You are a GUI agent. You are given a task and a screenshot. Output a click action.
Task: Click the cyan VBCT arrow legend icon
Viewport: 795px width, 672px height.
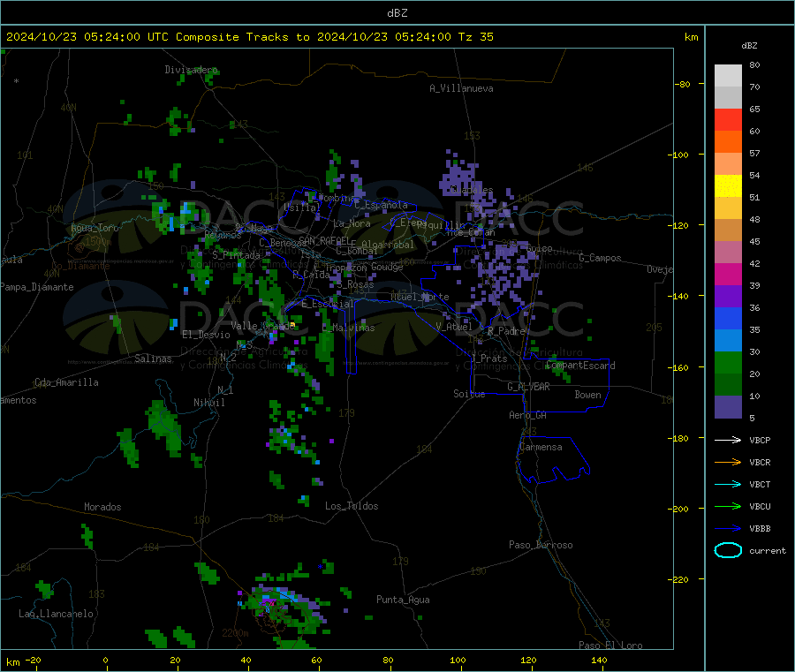(728, 485)
